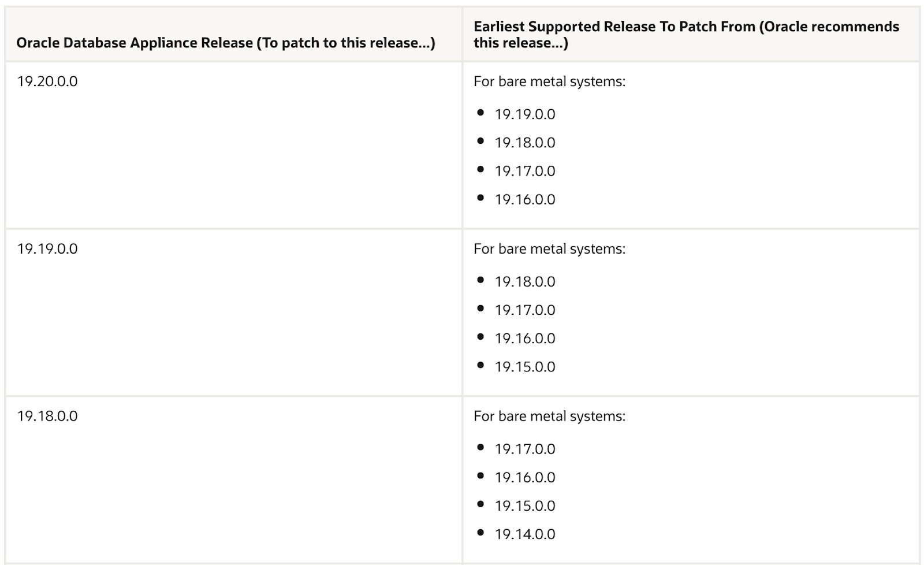
Task: Click bullet item 19.17.0.0 under release 19.20.0.0
Action: (x=524, y=171)
